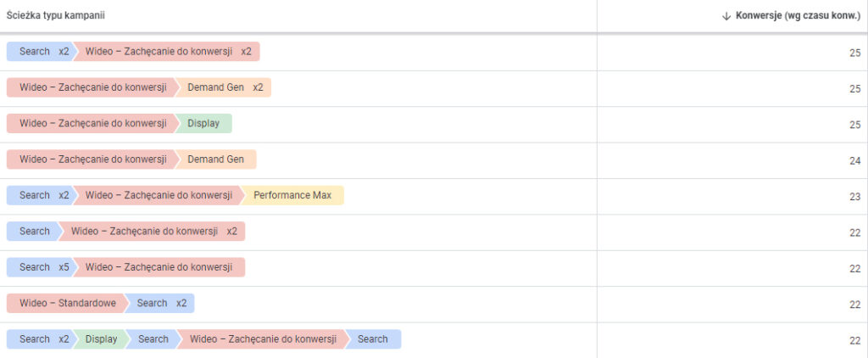Click Search x2 chip after Wideo – Standardowe

pyautogui.click(x=161, y=303)
